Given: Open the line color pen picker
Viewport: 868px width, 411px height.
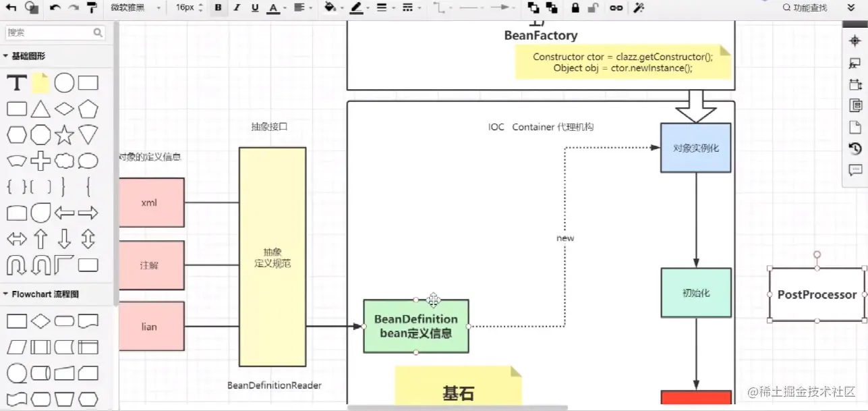Looking at the screenshot, I should 358,8.
